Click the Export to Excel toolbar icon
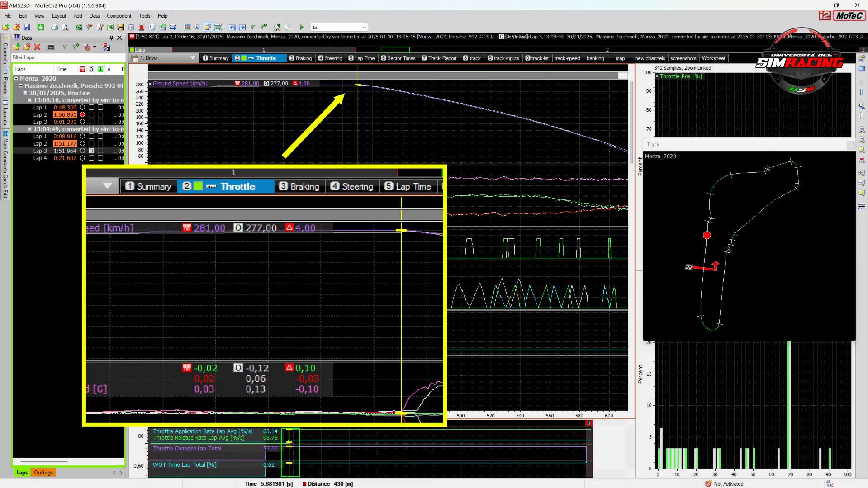Image resolution: width=868 pixels, height=488 pixels. 110,28
